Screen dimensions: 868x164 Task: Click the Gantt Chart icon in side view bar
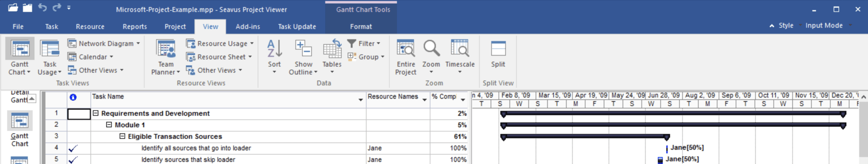coord(19,121)
